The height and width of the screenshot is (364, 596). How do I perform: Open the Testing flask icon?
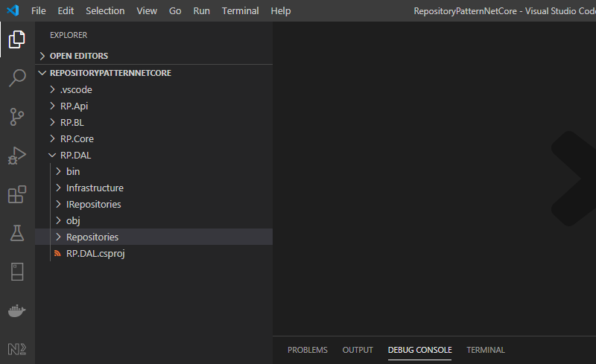pos(16,234)
